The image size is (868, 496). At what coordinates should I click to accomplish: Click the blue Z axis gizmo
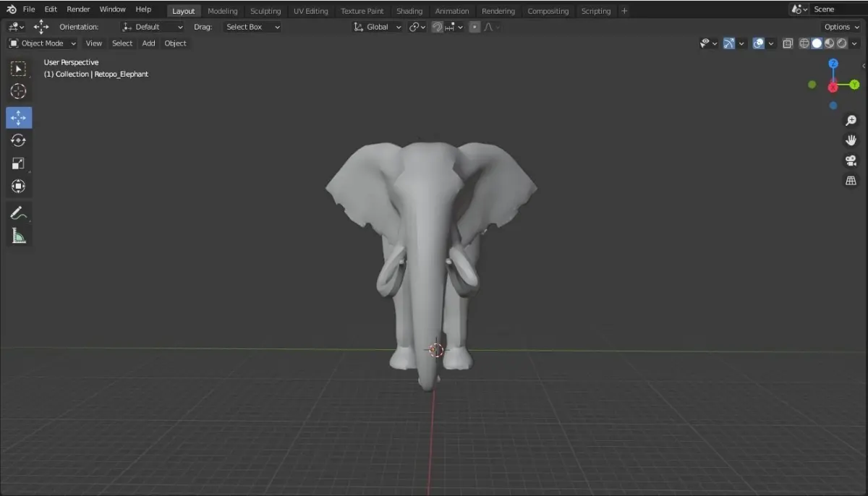point(833,64)
